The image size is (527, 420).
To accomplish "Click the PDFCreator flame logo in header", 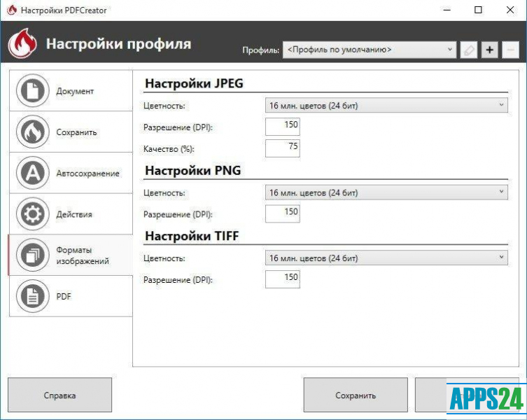I will [x=22, y=43].
